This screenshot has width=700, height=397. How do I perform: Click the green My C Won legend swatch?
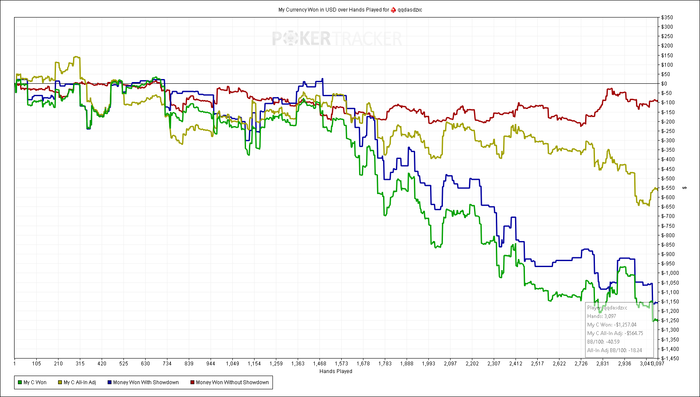point(20,382)
